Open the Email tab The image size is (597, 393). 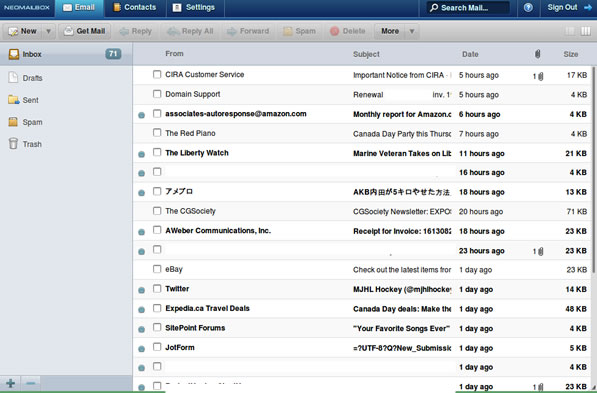click(79, 8)
